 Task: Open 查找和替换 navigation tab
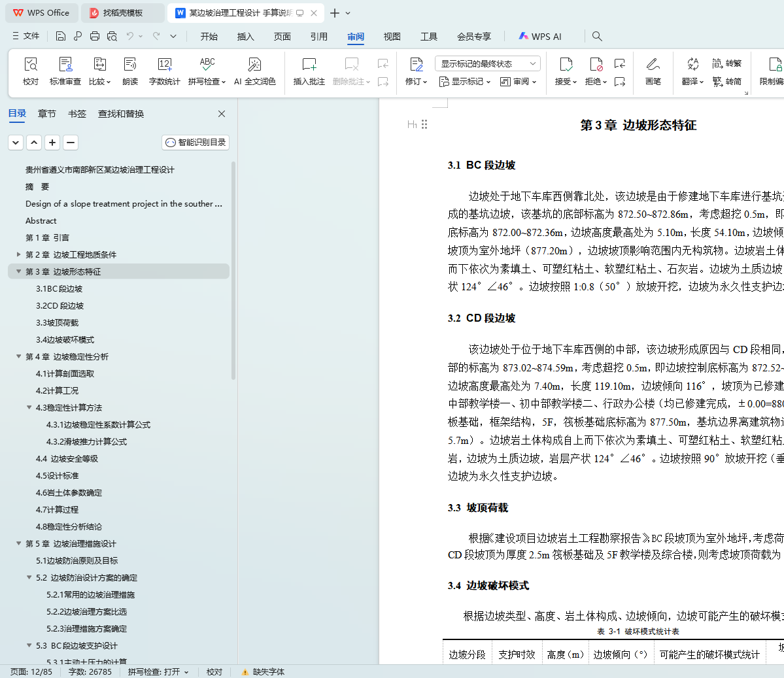click(x=121, y=114)
